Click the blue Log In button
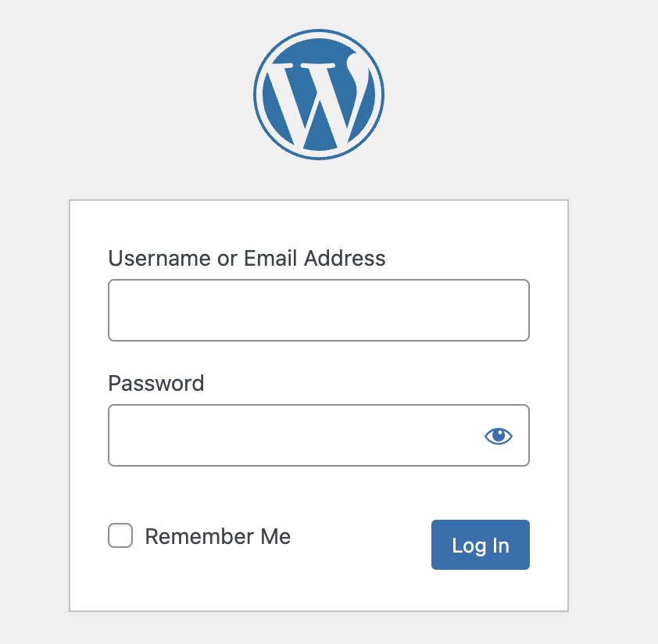Viewport: 658px width, 644px height. coord(480,545)
